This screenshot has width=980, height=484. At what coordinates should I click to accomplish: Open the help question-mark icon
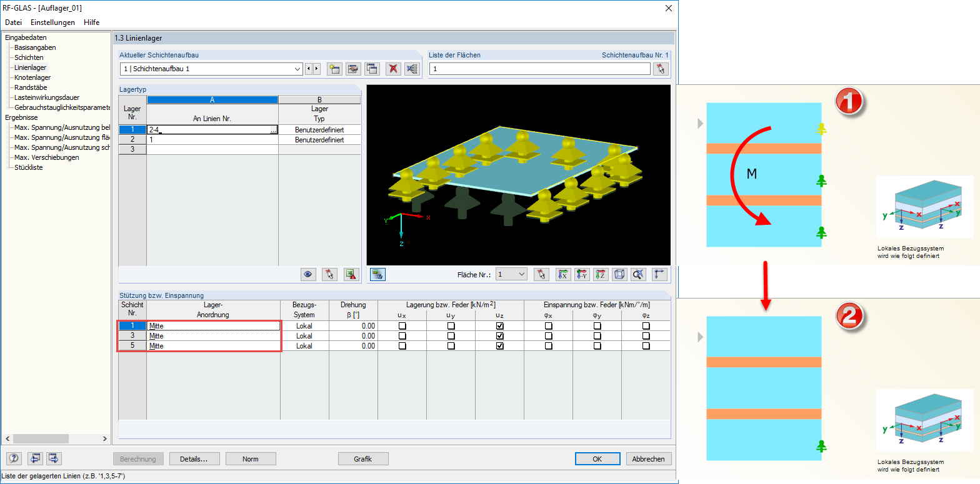click(14, 458)
